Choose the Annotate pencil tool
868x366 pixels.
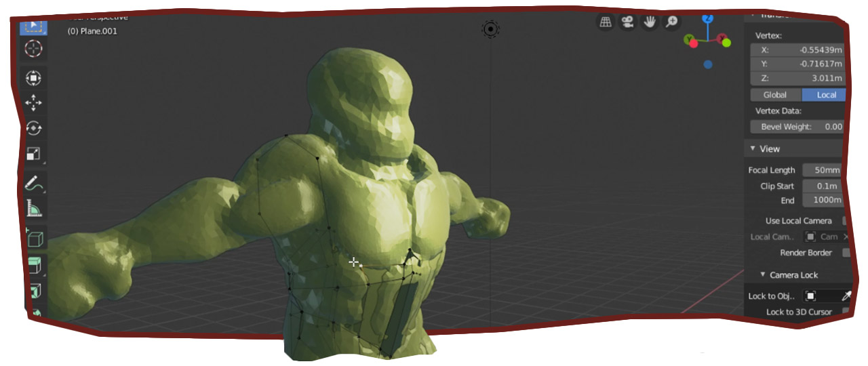coord(34,184)
